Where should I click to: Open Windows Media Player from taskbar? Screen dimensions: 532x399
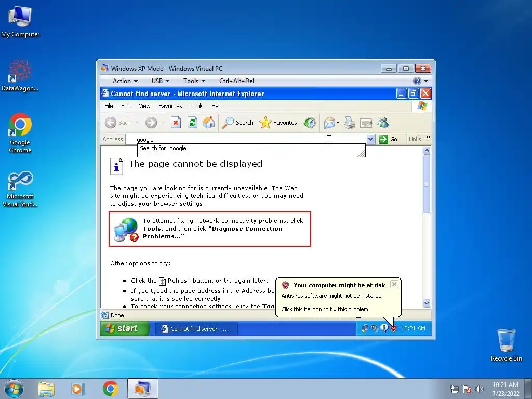point(78,389)
